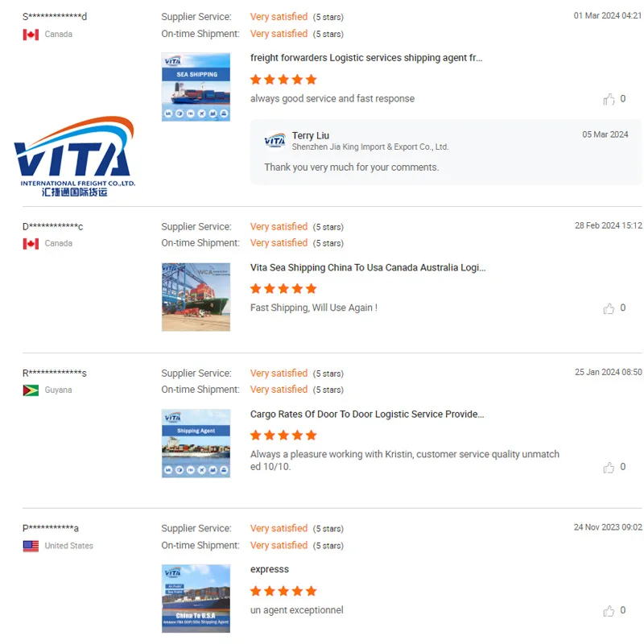Screen dimensions: 644x644
Task: Thumbs-up the 'un agent exceptionnel' review
Action: pyautogui.click(x=609, y=611)
